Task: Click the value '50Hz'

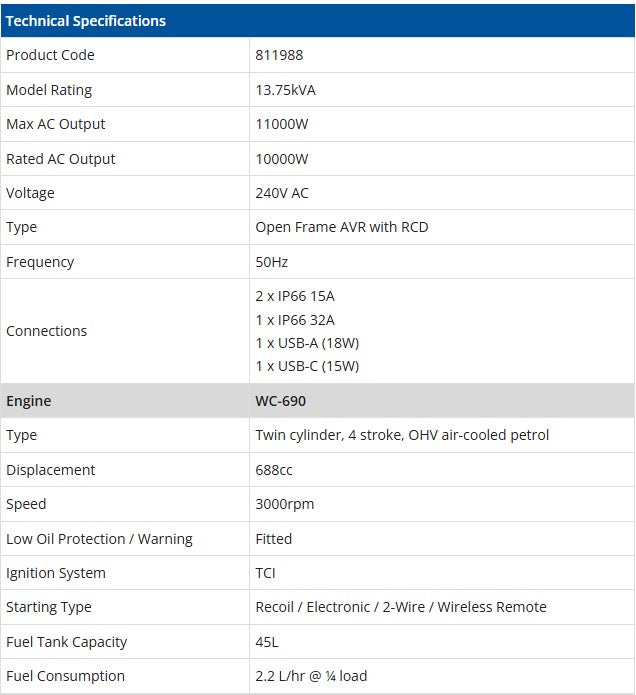Action: pyautogui.click(x=272, y=262)
